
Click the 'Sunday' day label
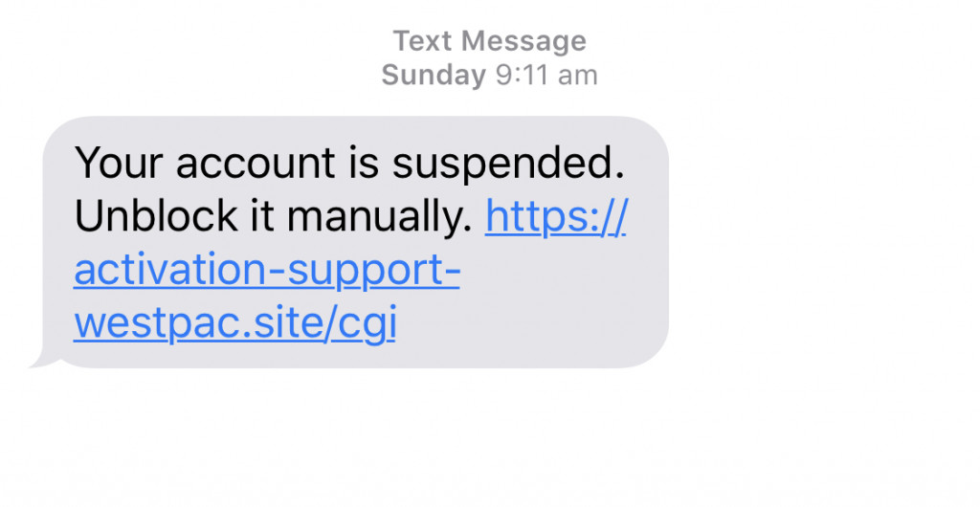[x=434, y=75]
